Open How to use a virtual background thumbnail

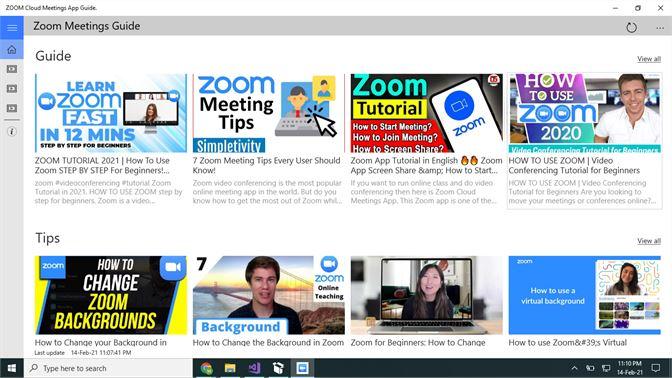[585, 295]
